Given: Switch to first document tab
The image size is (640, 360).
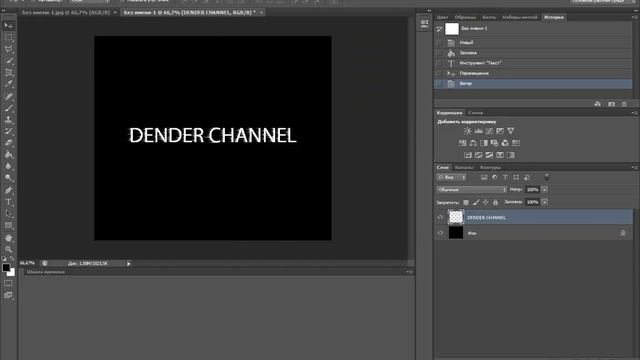Looking at the screenshot, I should pos(66,13).
